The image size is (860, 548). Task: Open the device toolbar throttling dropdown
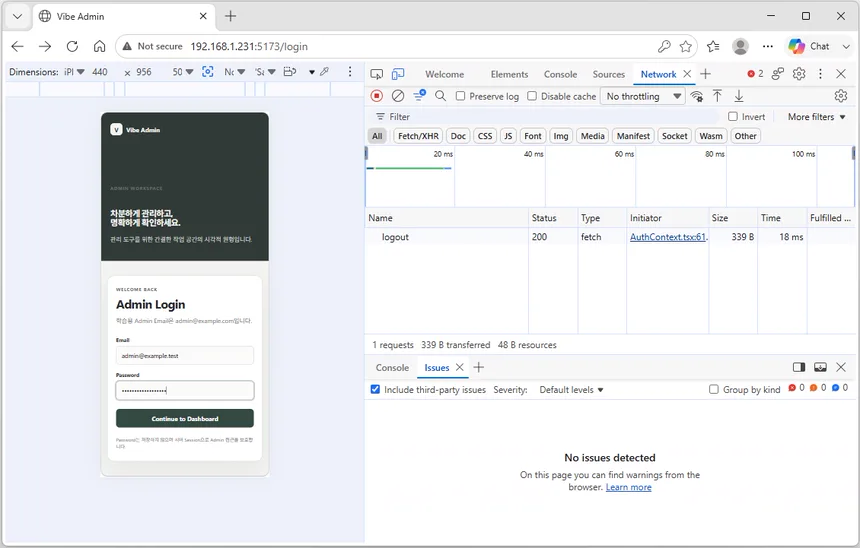point(234,72)
